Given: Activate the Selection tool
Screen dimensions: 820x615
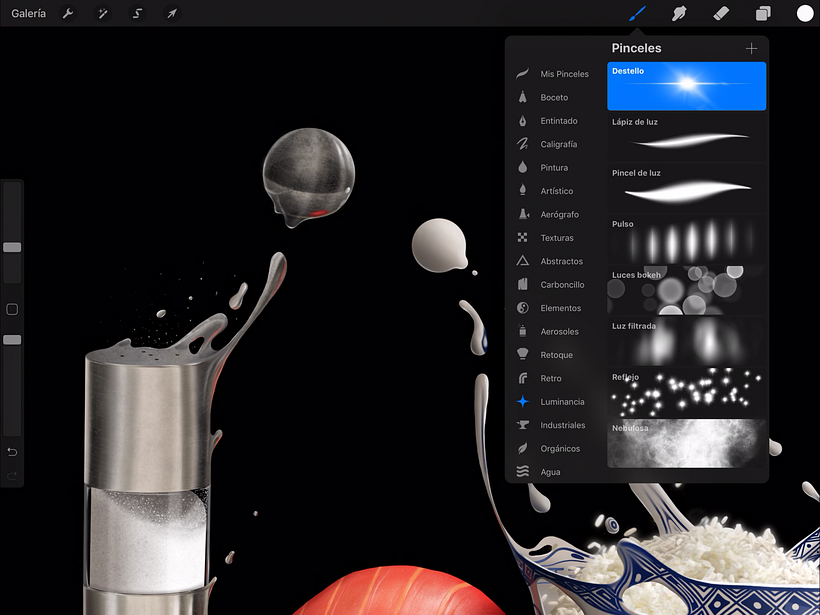Looking at the screenshot, I should [x=137, y=14].
